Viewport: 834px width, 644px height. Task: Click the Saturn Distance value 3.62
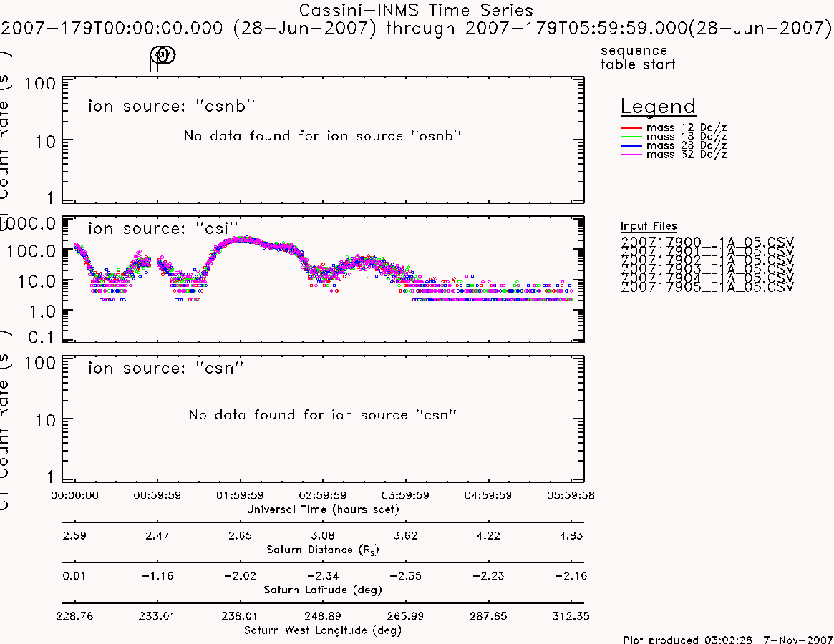pos(405,535)
